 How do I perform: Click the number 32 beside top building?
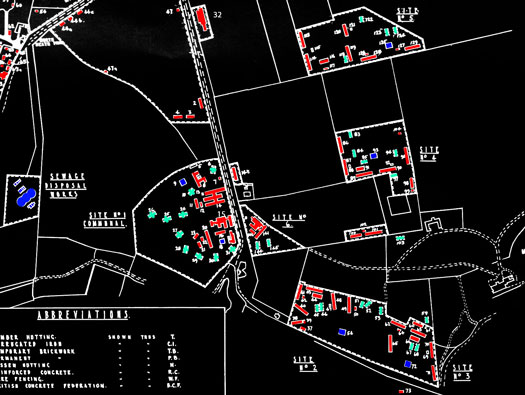coord(218,15)
